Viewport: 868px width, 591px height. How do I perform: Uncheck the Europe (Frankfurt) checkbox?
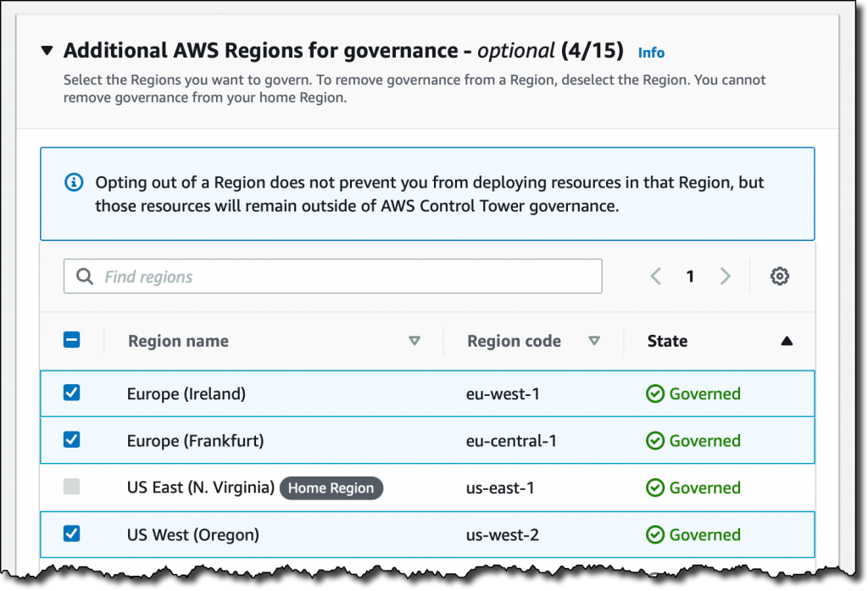(x=71, y=440)
